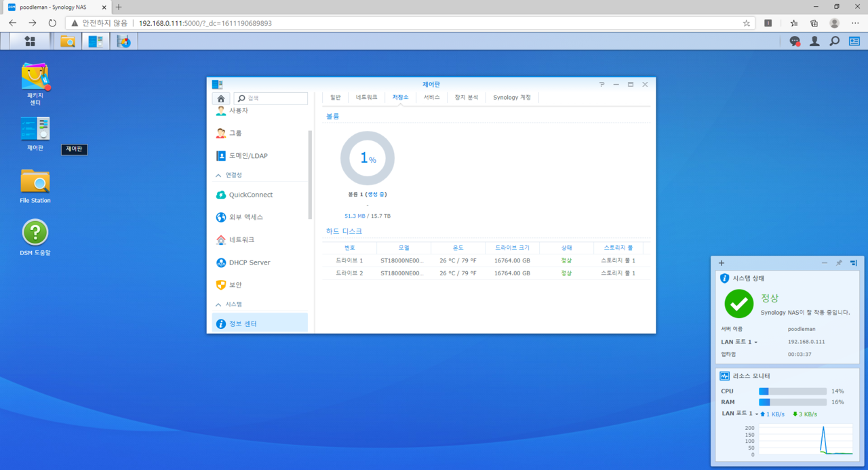The image size is (868, 470).
Task: Collapse the System section in sidebar
Action: (218, 305)
